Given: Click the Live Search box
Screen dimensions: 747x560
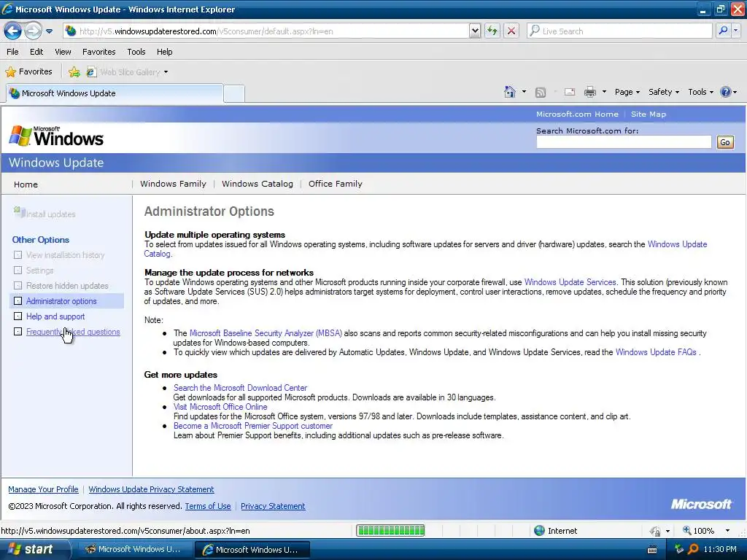Looking at the screenshot, I should pyautogui.click(x=619, y=31).
